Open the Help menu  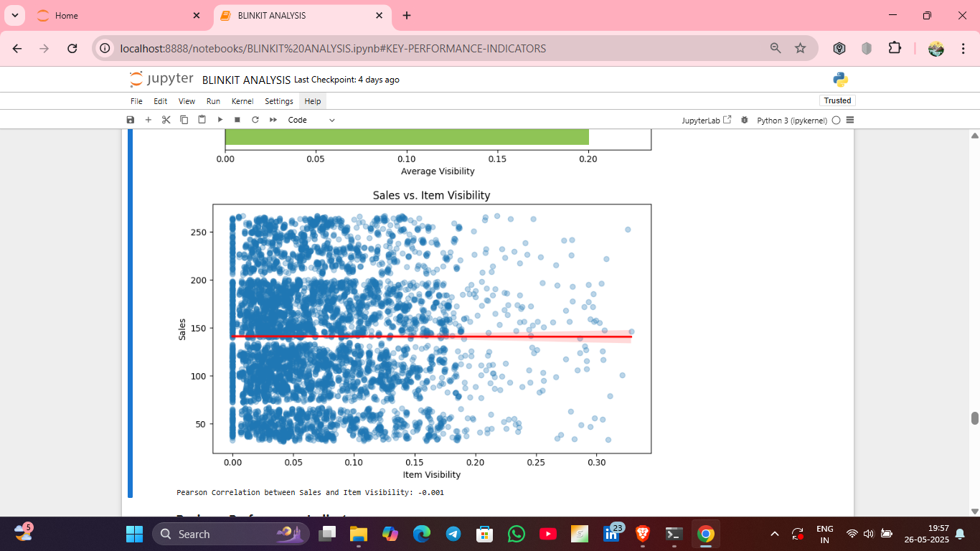click(x=313, y=101)
